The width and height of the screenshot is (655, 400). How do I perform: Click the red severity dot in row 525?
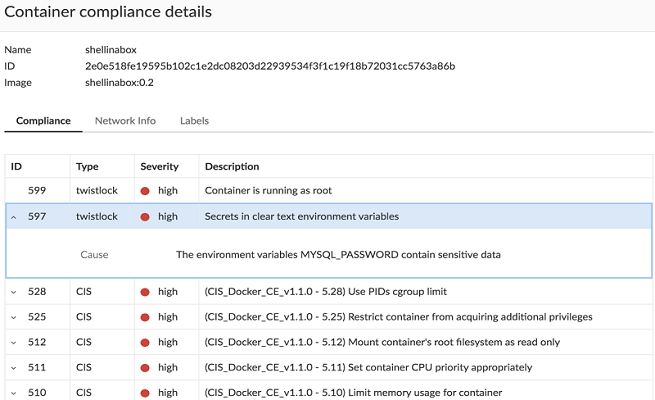[x=145, y=317]
